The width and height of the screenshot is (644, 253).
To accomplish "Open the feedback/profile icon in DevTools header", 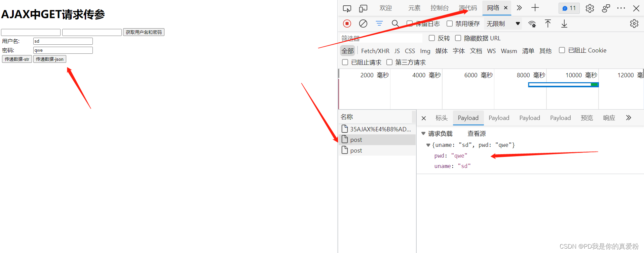I will pos(606,8).
